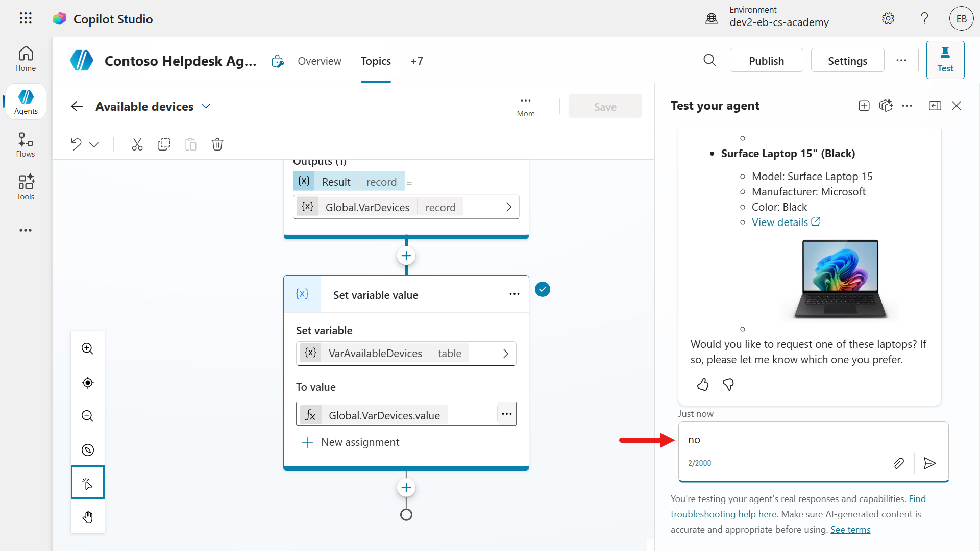Click the message input field containing 'no'

pos(786,440)
